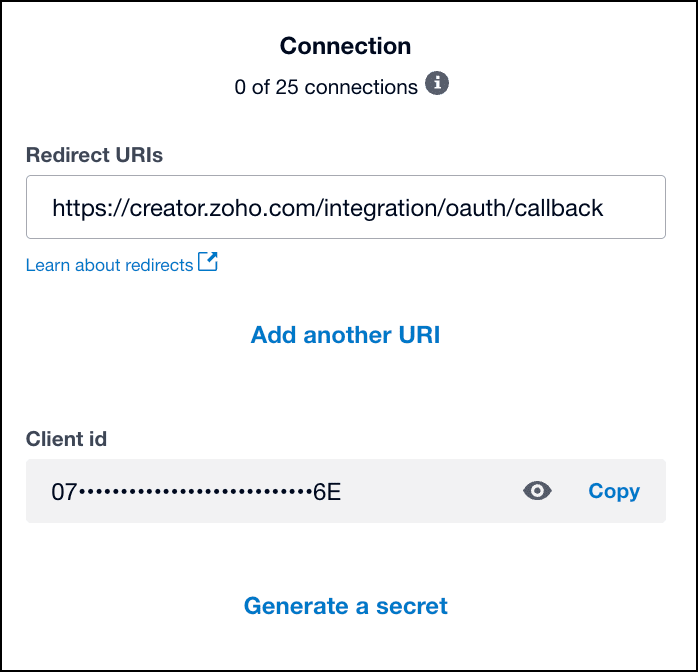698x672 pixels.
Task: Click the 6E suffix of the Client id
Action: pyautogui.click(x=327, y=492)
